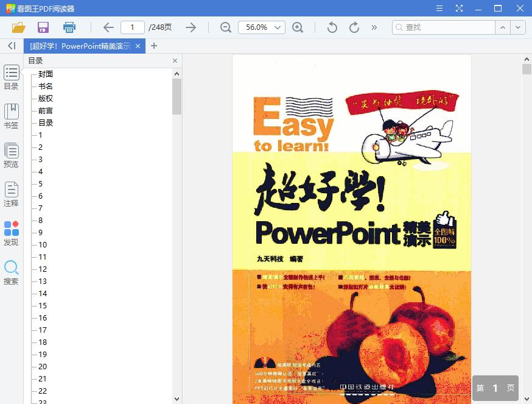Open a PDF file with folder icon
The height and width of the screenshot is (404, 532).
[x=19, y=27]
